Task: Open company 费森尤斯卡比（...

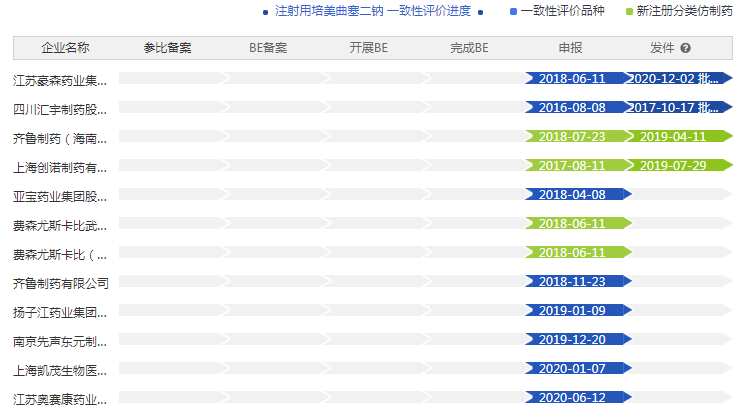Action: click(x=60, y=255)
